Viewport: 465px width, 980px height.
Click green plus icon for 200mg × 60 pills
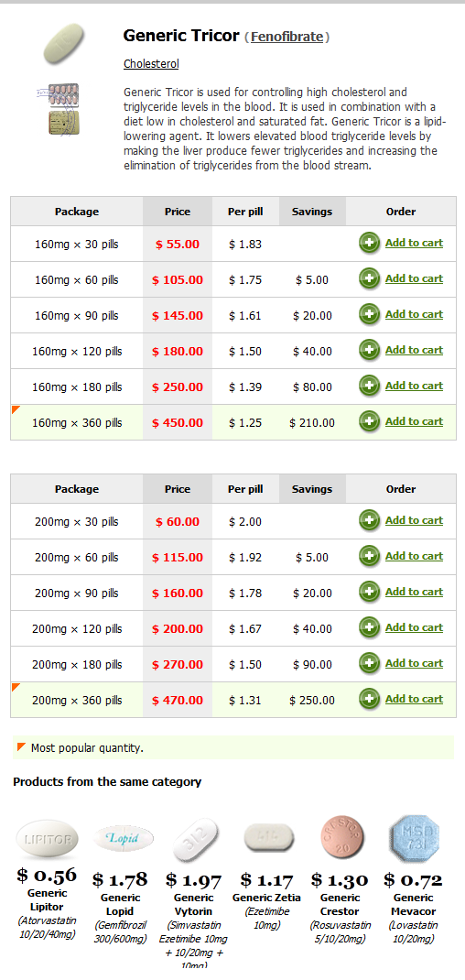(x=370, y=556)
